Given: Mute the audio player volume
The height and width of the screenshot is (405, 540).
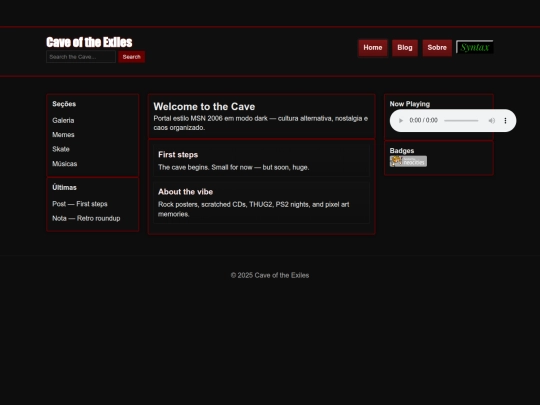Looking at the screenshot, I should tap(491, 121).
